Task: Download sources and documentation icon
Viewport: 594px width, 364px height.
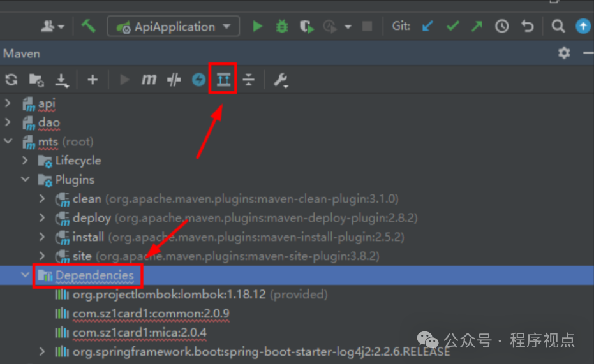Action: click(x=62, y=80)
